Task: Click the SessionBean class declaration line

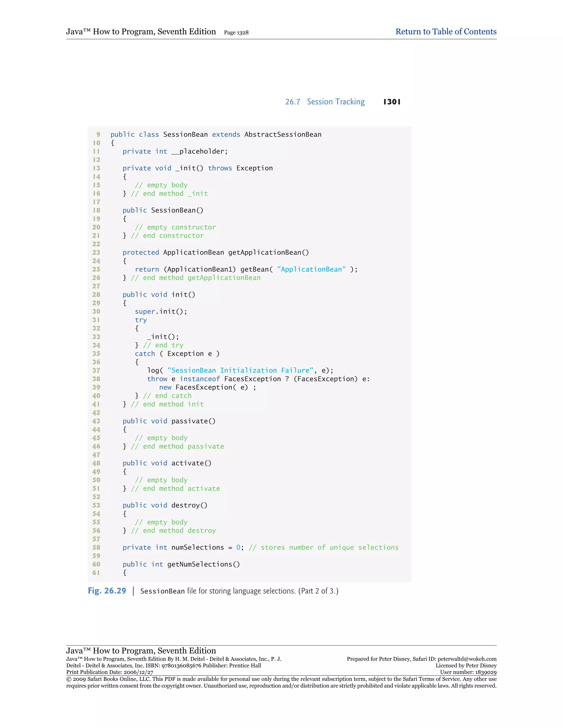Action: point(216,134)
